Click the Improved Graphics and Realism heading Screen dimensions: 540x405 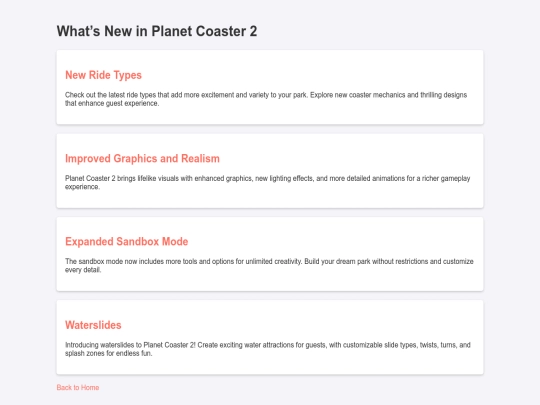point(142,158)
